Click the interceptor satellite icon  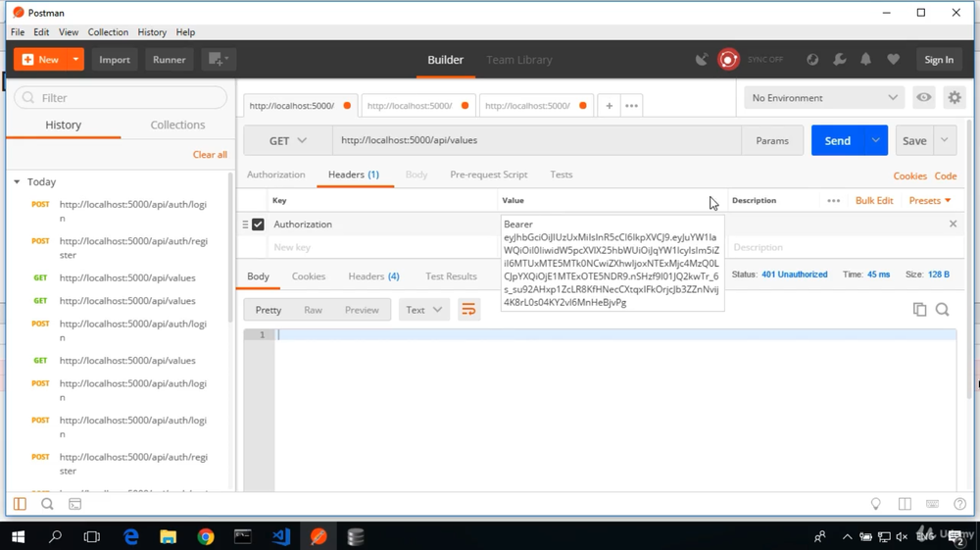point(702,60)
